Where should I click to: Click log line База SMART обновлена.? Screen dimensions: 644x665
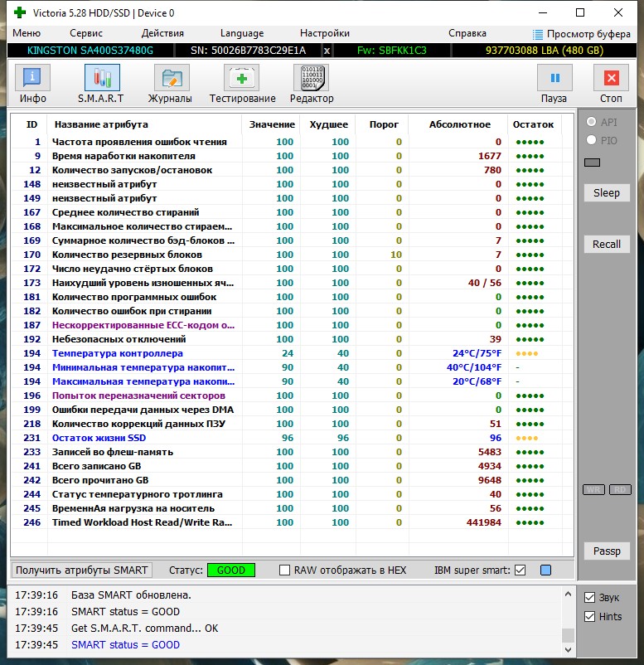pos(131,595)
